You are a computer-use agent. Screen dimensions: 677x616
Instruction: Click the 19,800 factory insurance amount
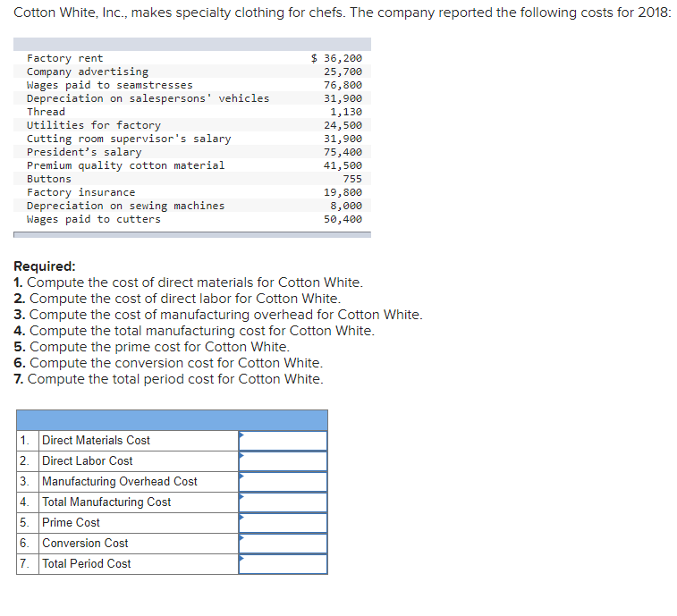click(343, 192)
